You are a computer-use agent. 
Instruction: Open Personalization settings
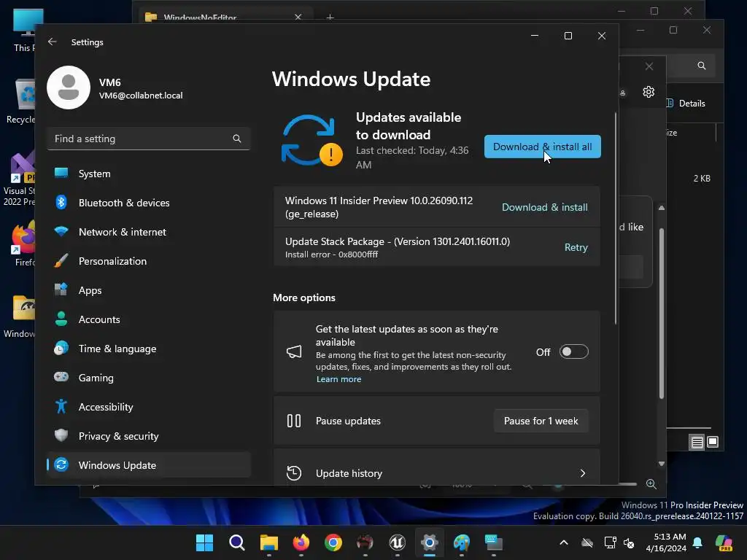click(149, 261)
